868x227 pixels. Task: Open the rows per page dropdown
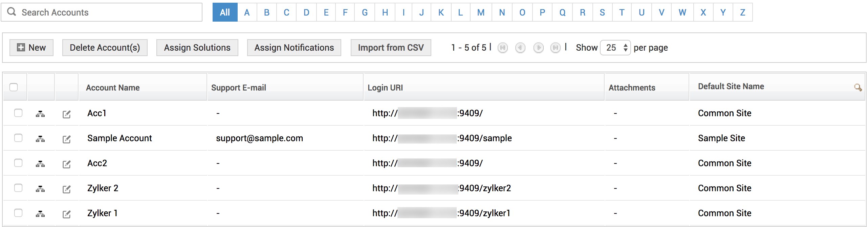pos(615,48)
